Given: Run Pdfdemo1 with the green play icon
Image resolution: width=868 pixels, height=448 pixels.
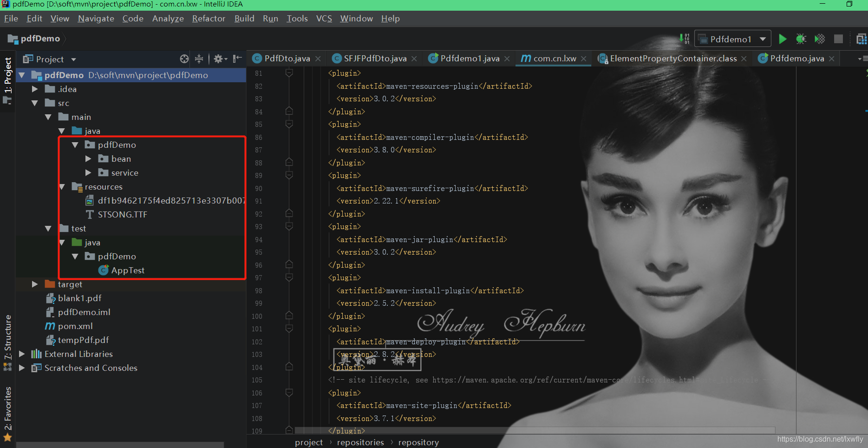Looking at the screenshot, I should (783, 39).
